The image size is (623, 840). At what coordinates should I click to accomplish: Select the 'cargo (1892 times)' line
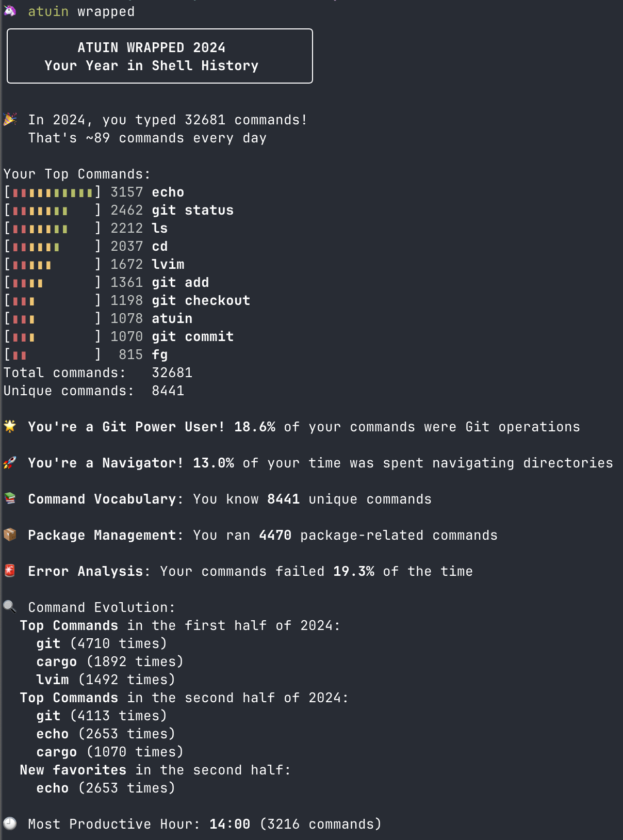coord(109,661)
